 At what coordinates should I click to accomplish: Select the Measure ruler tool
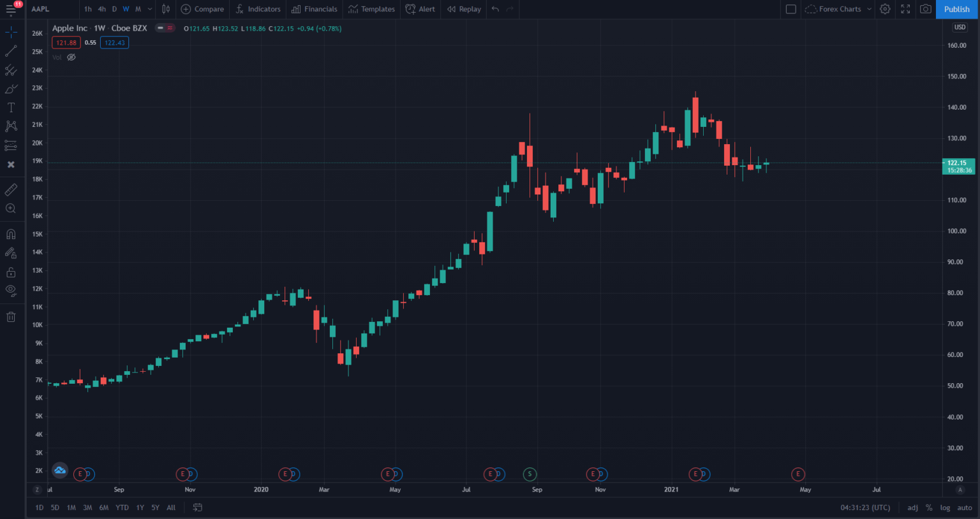click(x=11, y=189)
